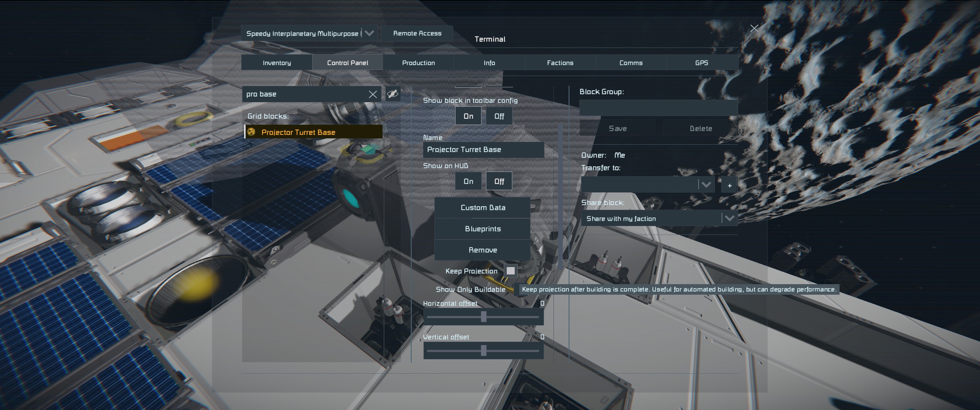980x410 pixels.
Task: Switch to the Inventory tab
Action: (x=277, y=63)
